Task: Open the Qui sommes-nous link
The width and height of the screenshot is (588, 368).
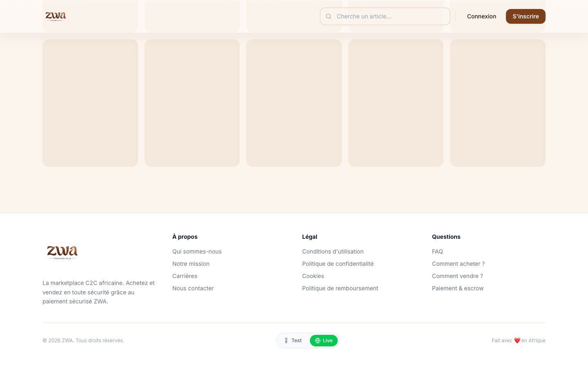Action: (x=197, y=251)
